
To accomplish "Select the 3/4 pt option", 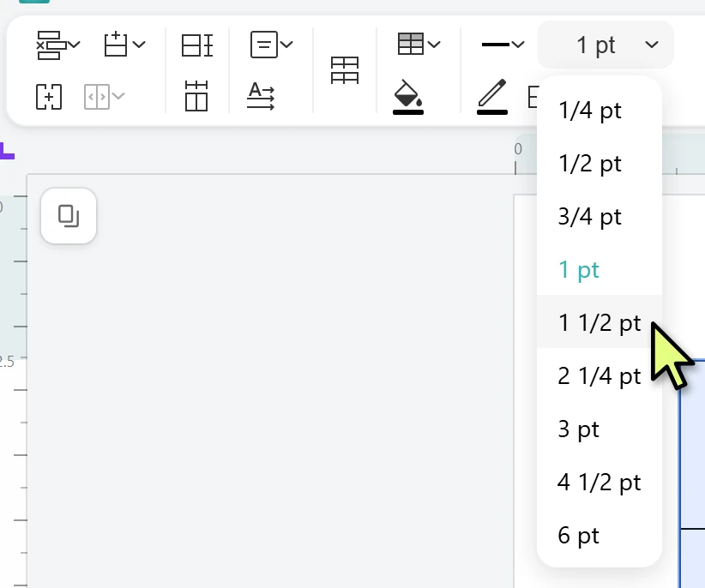I will (600, 216).
